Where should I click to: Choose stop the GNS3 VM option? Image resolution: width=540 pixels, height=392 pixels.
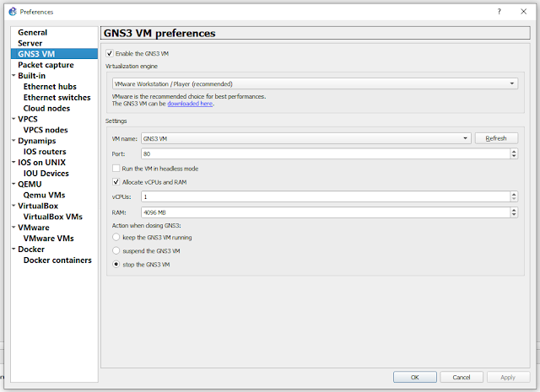coord(116,265)
